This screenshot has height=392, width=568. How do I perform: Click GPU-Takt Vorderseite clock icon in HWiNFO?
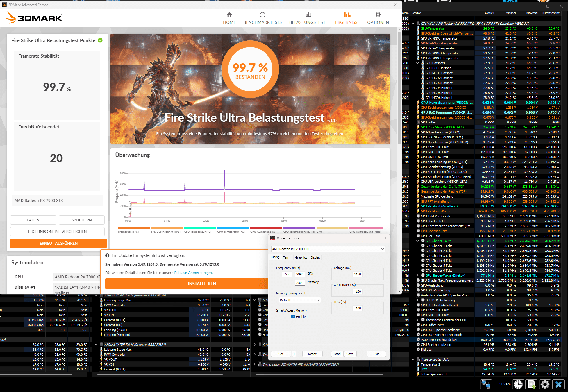pyautogui.click(x=418, y=216)
